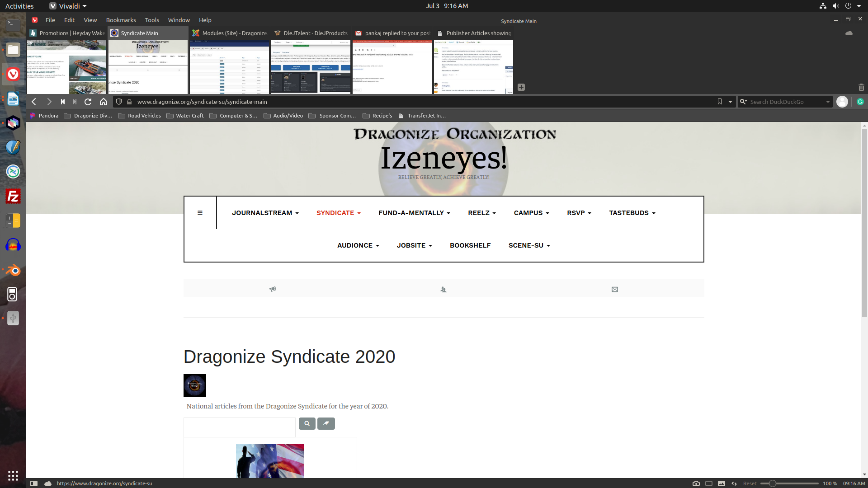The width and height of the screenshot is (868, 488).
Task: Click the megaphone icon below the menu
Action: (273, 289)
